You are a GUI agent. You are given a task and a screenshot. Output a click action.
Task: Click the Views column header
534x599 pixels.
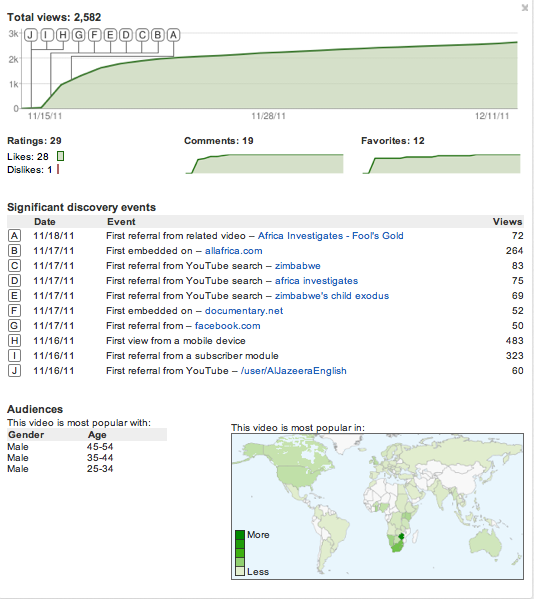click(x=507, y=222)
